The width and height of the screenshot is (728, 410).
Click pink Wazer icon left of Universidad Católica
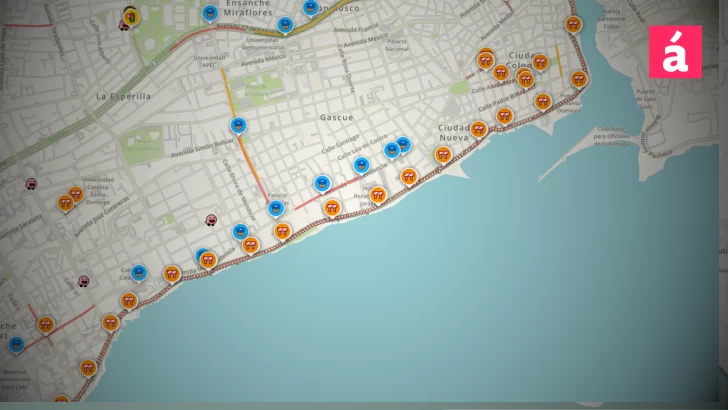31,184
